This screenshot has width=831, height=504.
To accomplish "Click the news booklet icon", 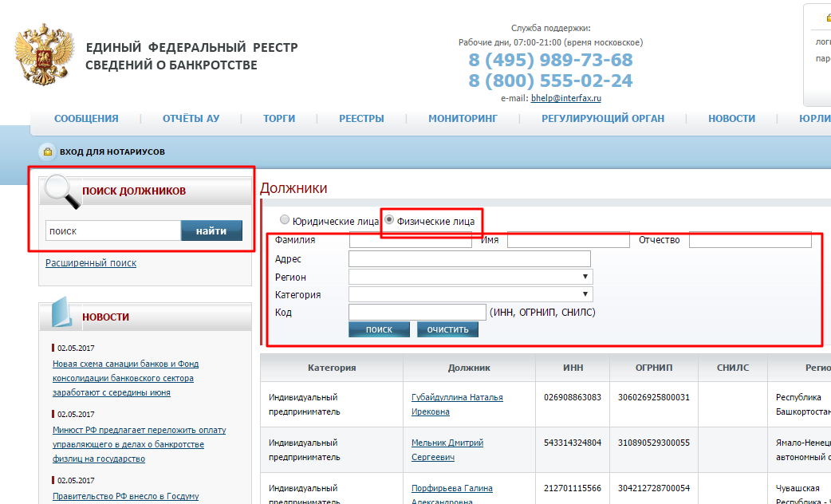I will click(x=62, y=313).
